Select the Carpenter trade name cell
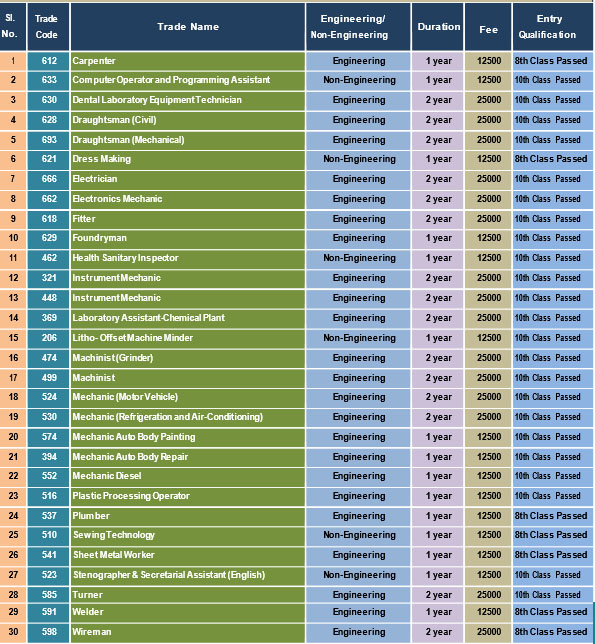 pyautogui.click(x=188, y=61)
